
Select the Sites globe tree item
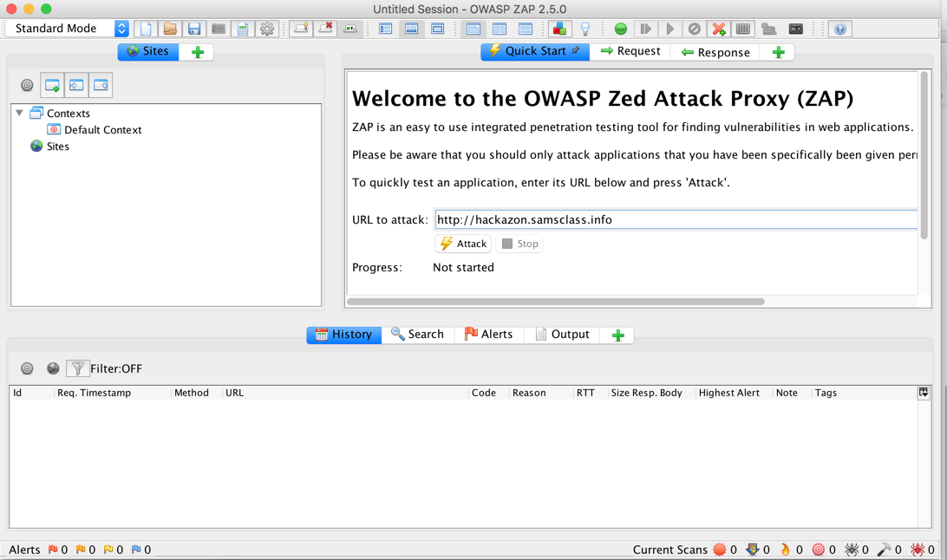click(49, 146)
